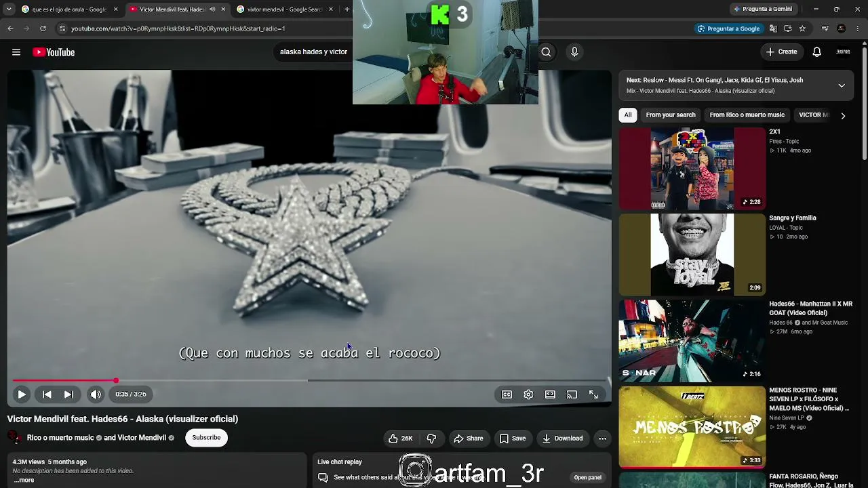The width and height of the screenshot is (868, 488).
Task: Open YouTube notifications bell
Action: click(817, 52)
